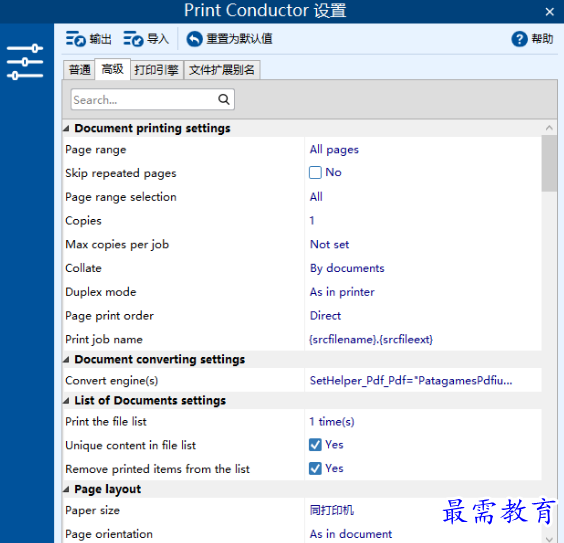The image size is (564, 543).
Task: Click the 输出 button label
Action: (100, 39)
